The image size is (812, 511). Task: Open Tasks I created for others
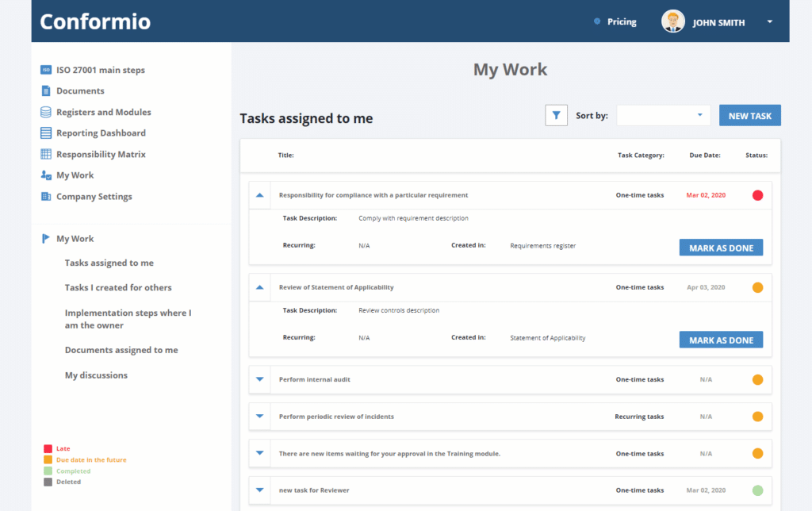(x=118, y=287)
